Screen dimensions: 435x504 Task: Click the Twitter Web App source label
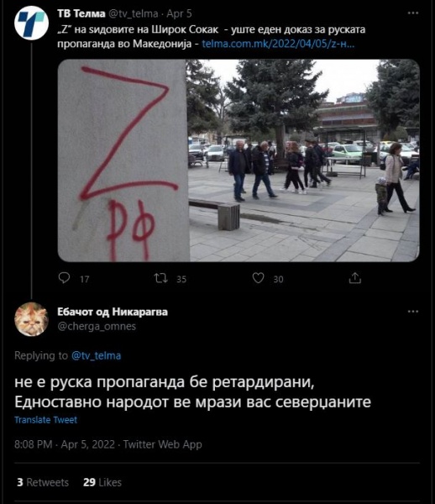[163, 444]
